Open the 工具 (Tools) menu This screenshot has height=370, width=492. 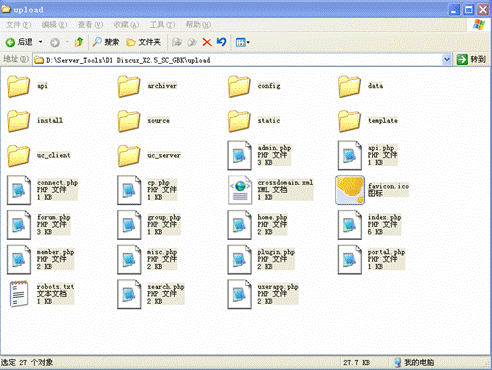pos(162,25)
